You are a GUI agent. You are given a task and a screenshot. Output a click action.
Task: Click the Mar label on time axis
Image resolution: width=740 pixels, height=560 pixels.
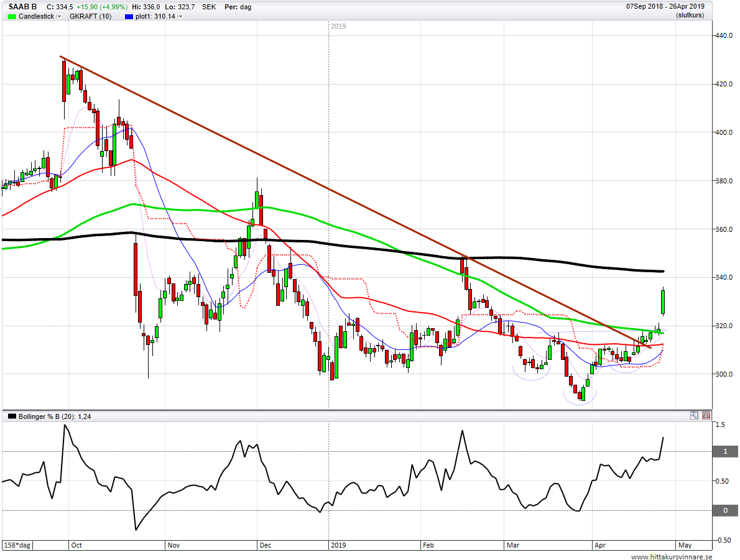point(513,545)
